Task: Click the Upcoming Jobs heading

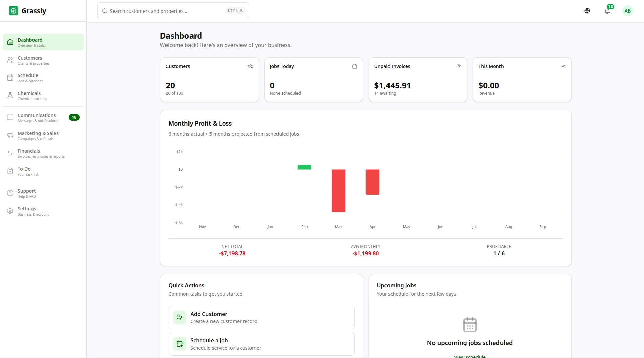Action: pyautogui.click(x=397, y=285)
